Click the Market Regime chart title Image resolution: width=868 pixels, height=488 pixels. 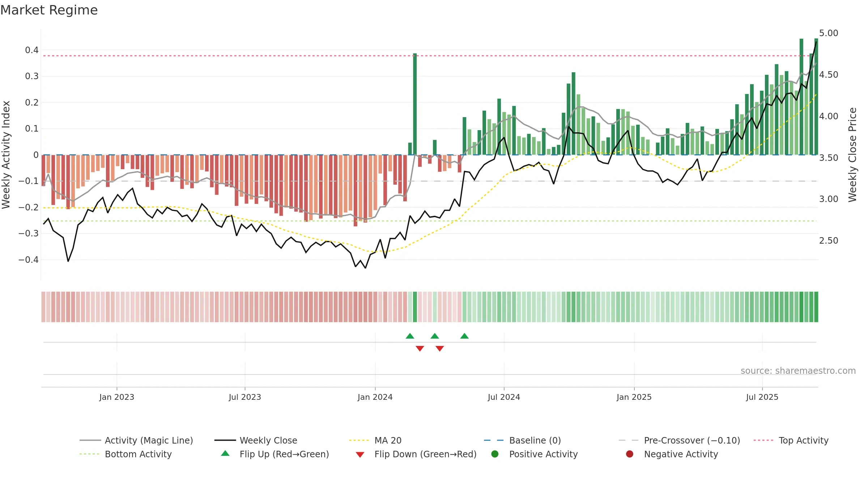(x=49, y=10)
